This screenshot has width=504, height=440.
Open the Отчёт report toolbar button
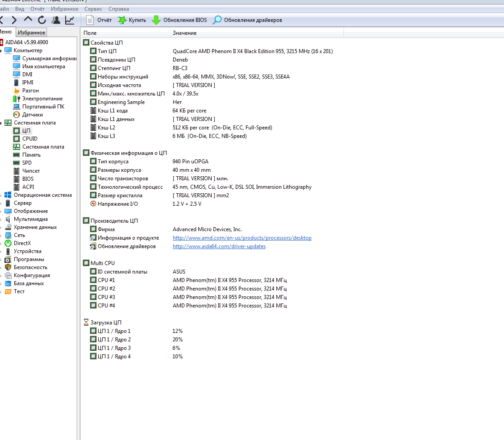point(99,20)
